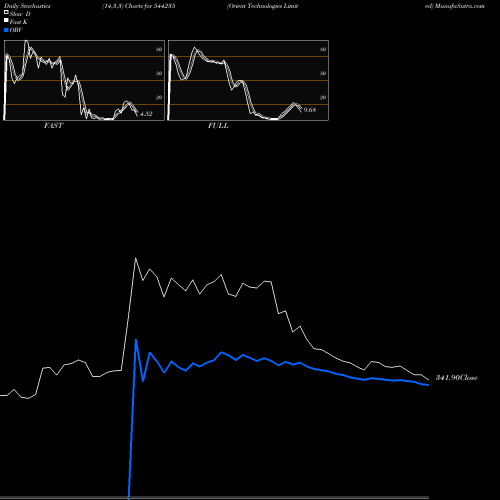Click the blue OBV legend swatch
Screen dimensions: 500x500
coord(6,30)
